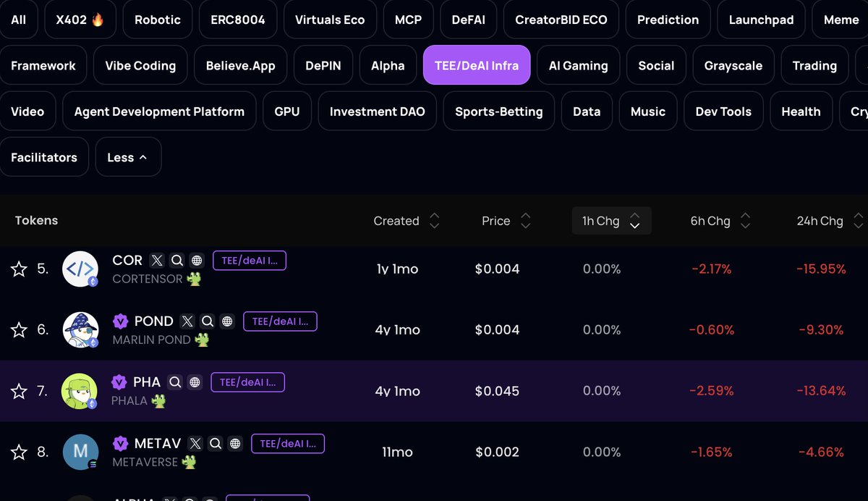
Task: Click the COR token code logo
Action: (80, 269)
